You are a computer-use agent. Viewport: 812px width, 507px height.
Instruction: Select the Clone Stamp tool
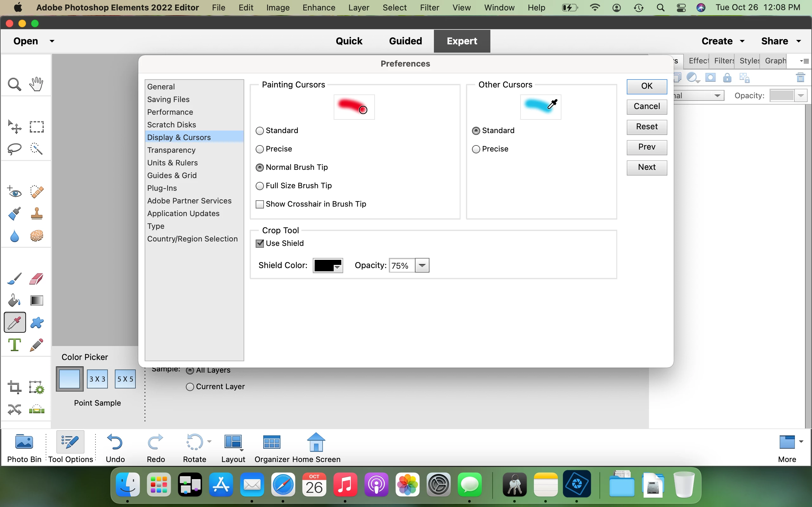(36, 213)
